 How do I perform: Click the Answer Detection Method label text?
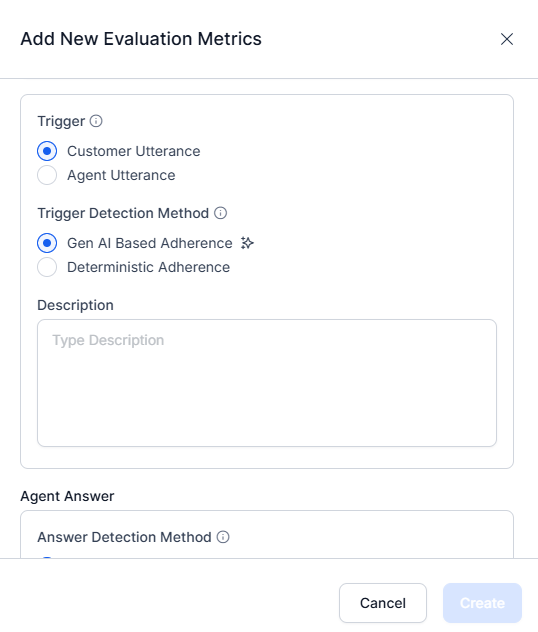[125, 537]
